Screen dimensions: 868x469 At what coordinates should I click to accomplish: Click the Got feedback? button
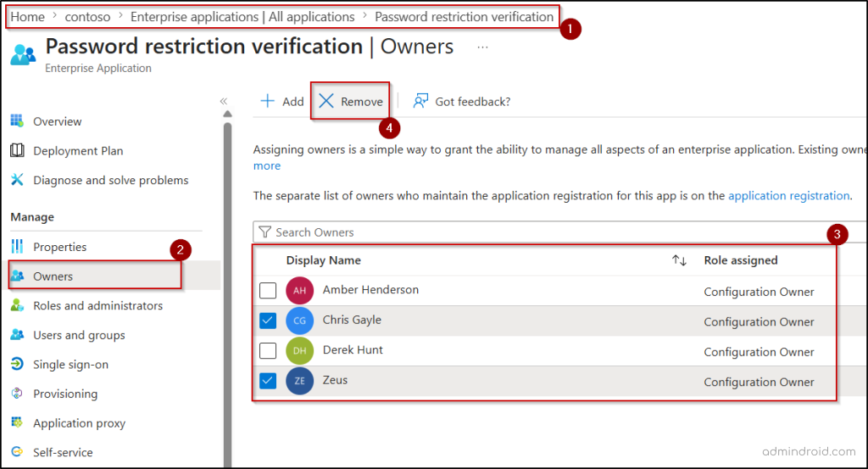[462, 101]
